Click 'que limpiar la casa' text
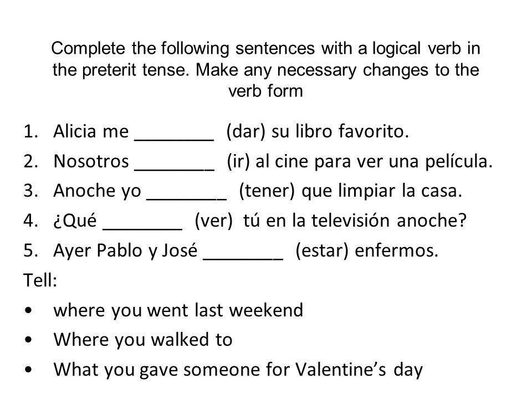 click(x=382, y=191)
